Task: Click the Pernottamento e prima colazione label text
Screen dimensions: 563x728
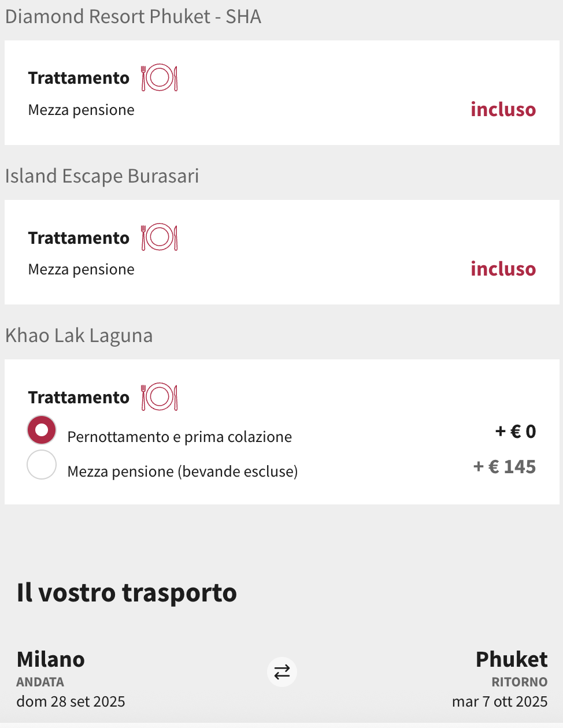Action: (x=180, y=437)
